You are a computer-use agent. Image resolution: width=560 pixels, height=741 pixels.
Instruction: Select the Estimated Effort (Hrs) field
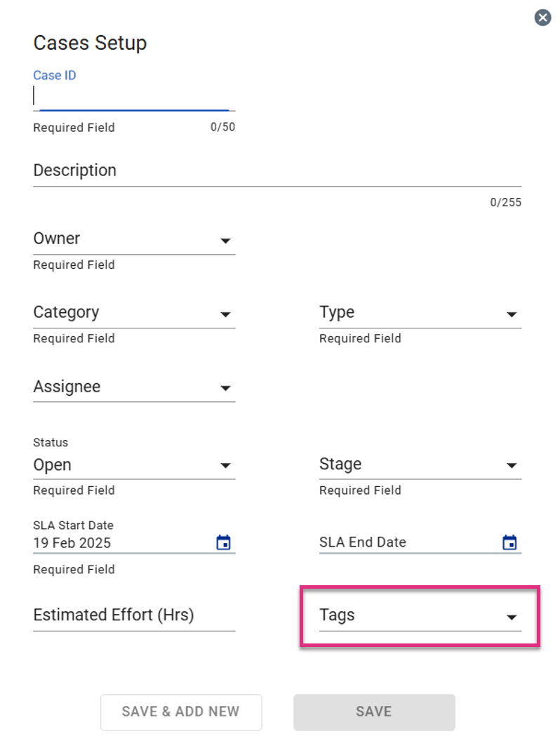[134, 616]
